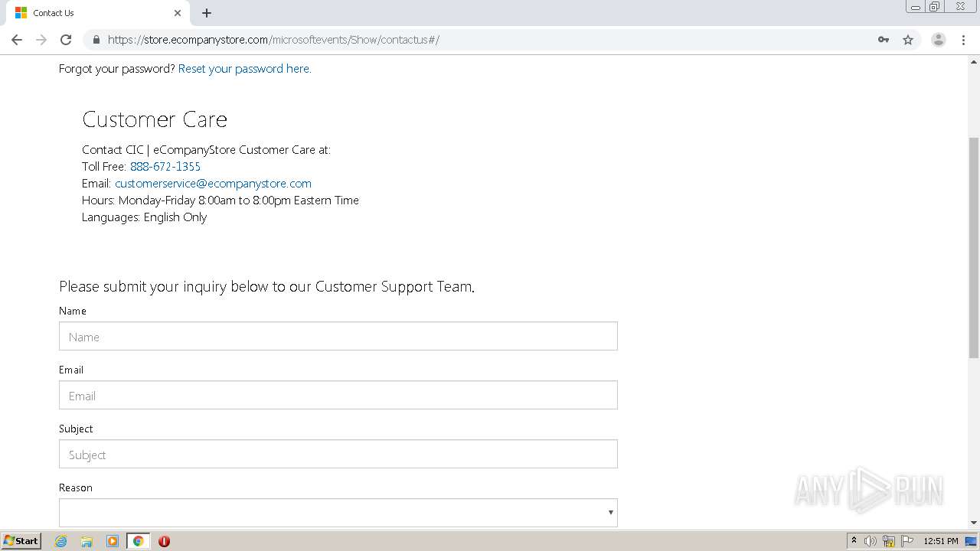The image size is (980, 551).
Task: Click the scrollbar down arrow
Action: 974,523
